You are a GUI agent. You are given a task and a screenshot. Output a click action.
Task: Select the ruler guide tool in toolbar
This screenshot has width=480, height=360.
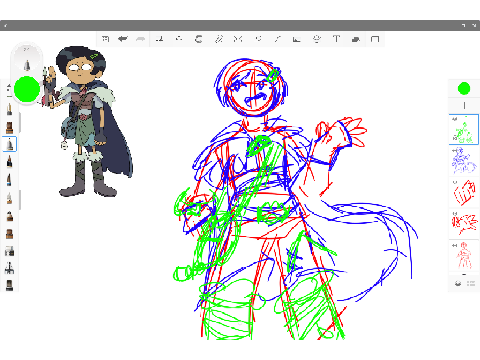click(277, 39)
